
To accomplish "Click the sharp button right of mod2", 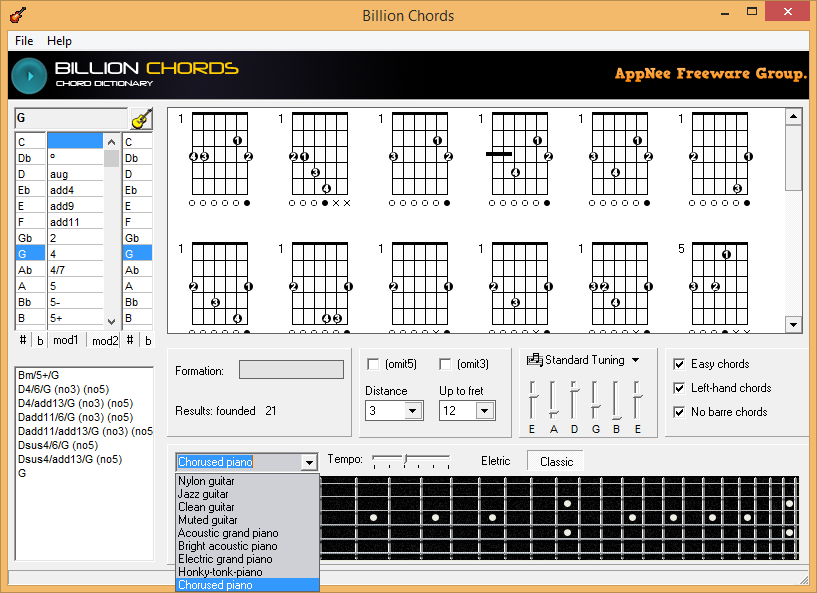I will pyautogui.click(x=130, y=340).
